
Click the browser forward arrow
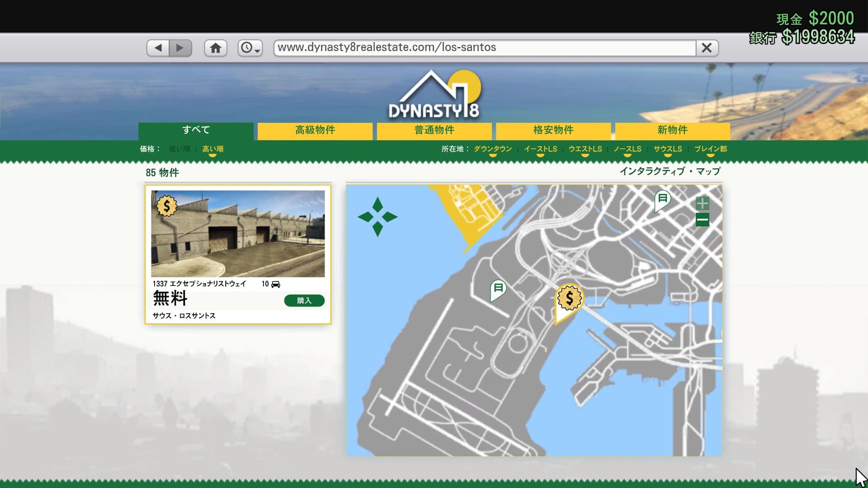pos(180,48)
